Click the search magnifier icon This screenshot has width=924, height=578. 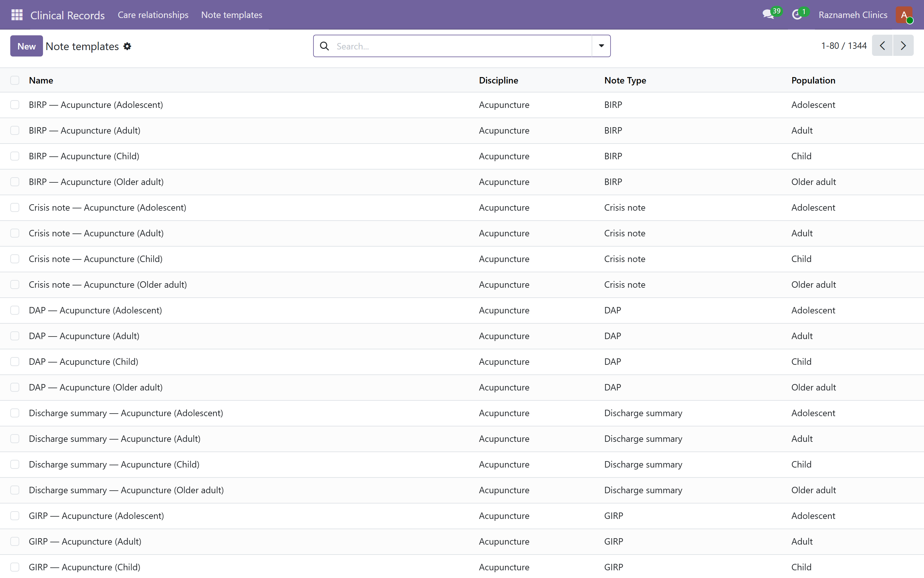pos(324,46)
